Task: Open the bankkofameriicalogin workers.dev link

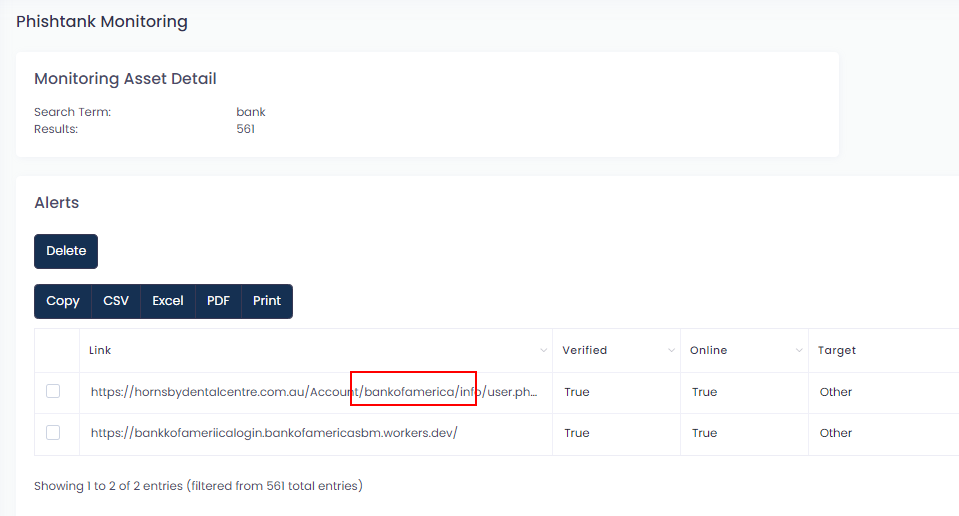Action: click(274, 433)
